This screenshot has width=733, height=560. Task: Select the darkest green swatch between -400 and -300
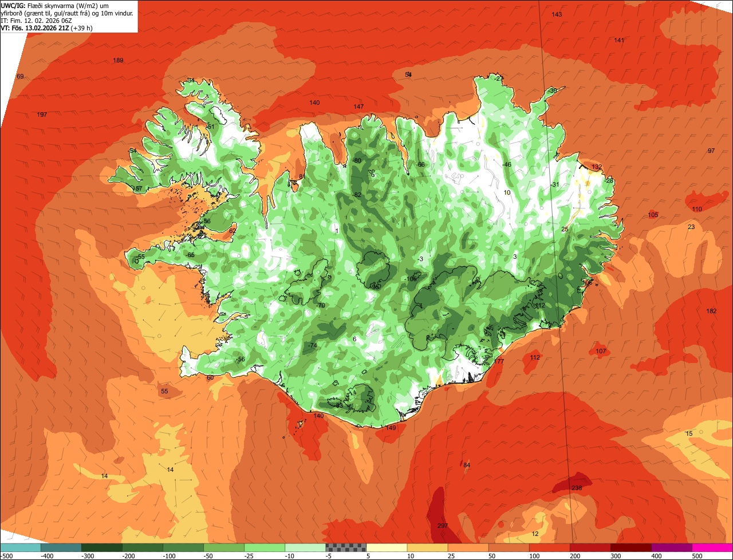(101, 547)
